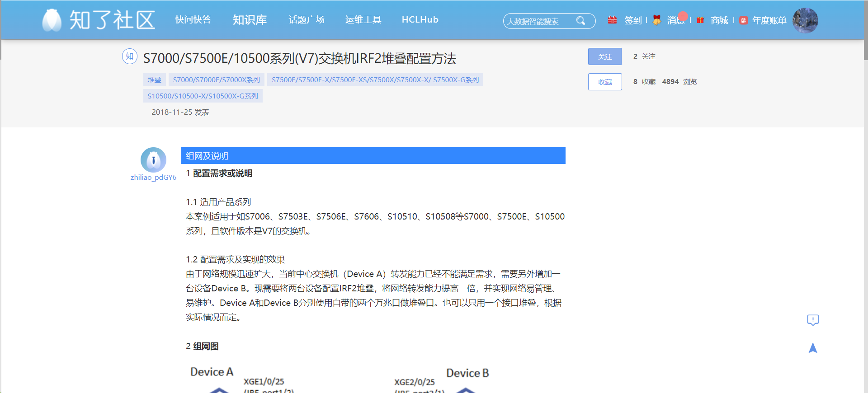Image resolution: width=868 pixels, height=393 pixels.
Task: Open the 话题广场 menu
Action: point(307,20)
